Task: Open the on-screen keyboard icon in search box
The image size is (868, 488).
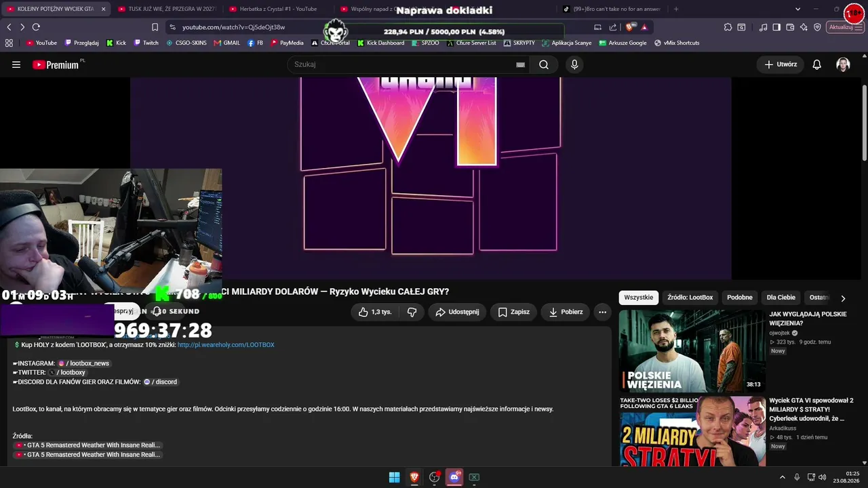Action: (x=520, y=64)
